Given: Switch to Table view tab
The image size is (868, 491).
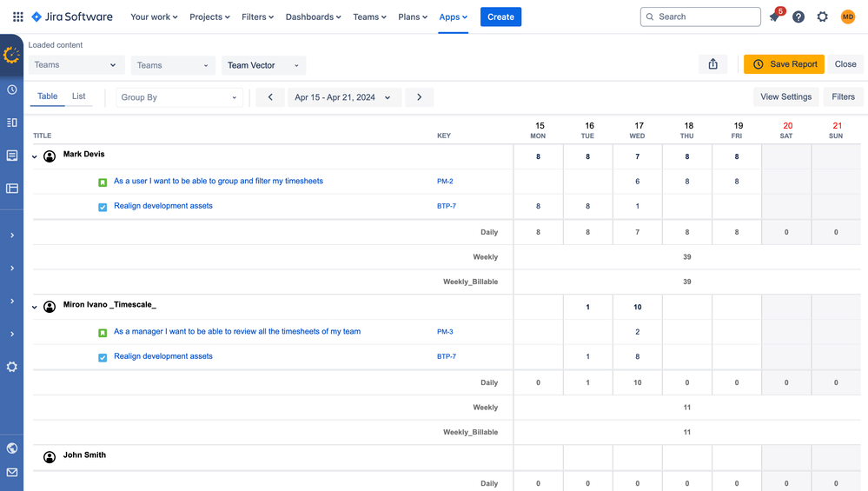Looking at the screenshot, I should [47, 96].
